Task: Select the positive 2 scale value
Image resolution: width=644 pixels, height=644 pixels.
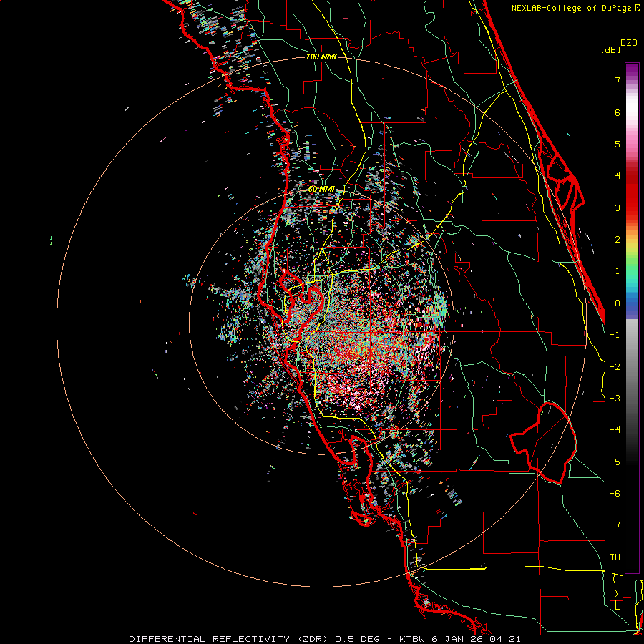Action: [618, 240]
